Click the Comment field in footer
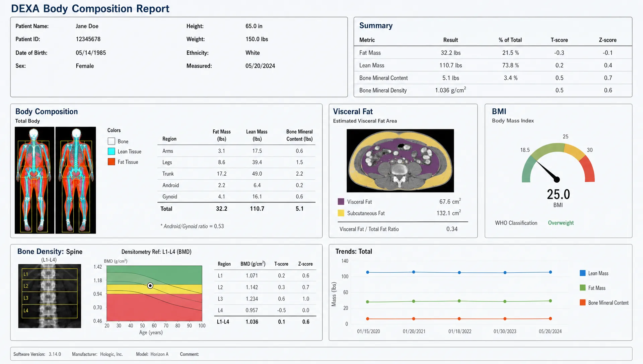The height and width of the screenshot is (364, 643). [x=190, y=354]
